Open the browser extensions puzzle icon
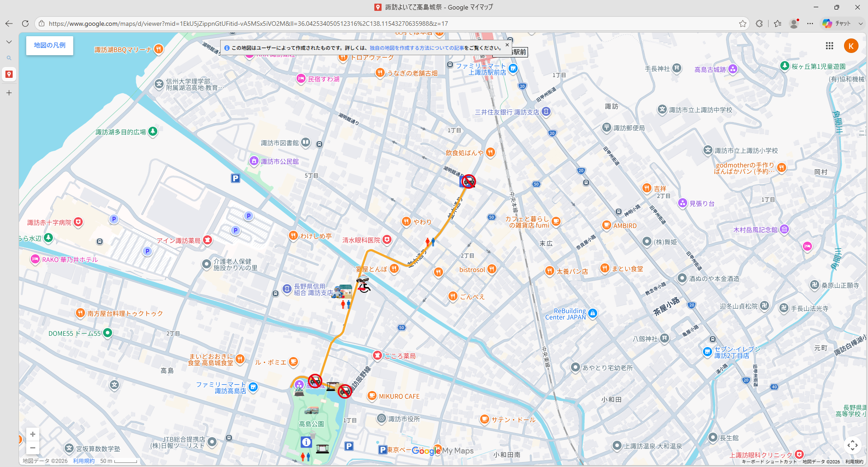The height and width of the screenshot is (467, 868). pyautogui.click(x=759, y=24)
